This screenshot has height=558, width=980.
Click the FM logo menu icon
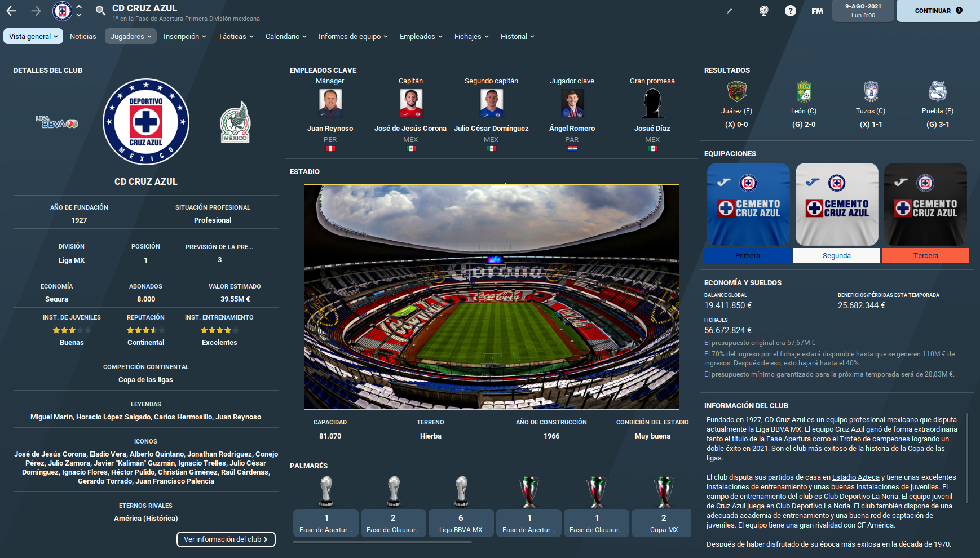click(817, 11)
